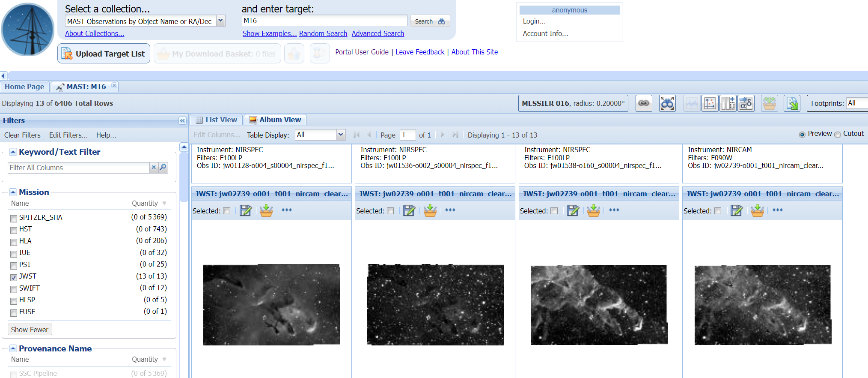This screenshot has height=378, width=868.
Task: Tick the HLA mission checkbox
Action: pyautogui.click(x=14, y=242)
